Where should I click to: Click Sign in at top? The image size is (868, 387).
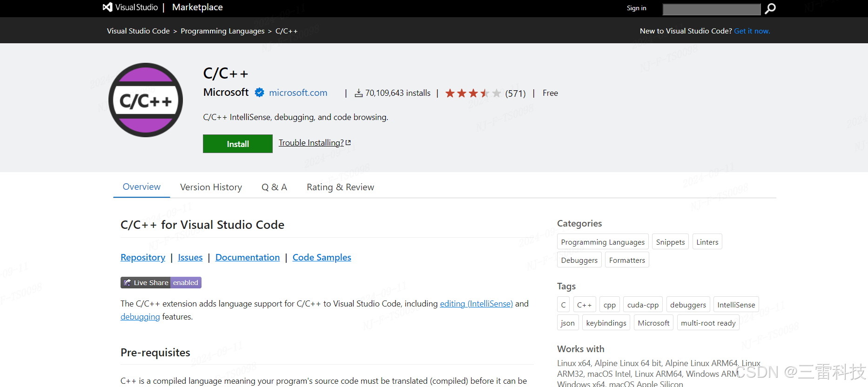click(636, 8)
